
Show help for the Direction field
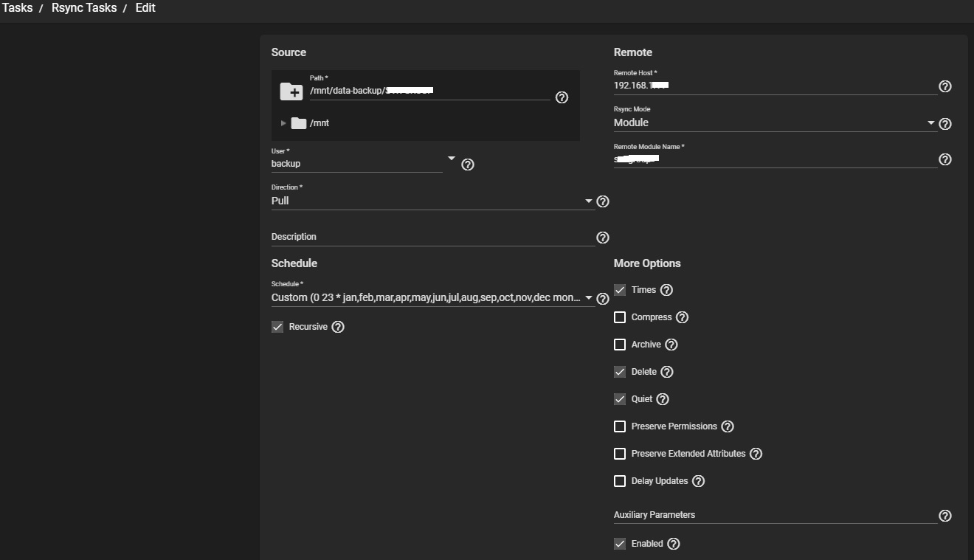click(x=603, y=201)
